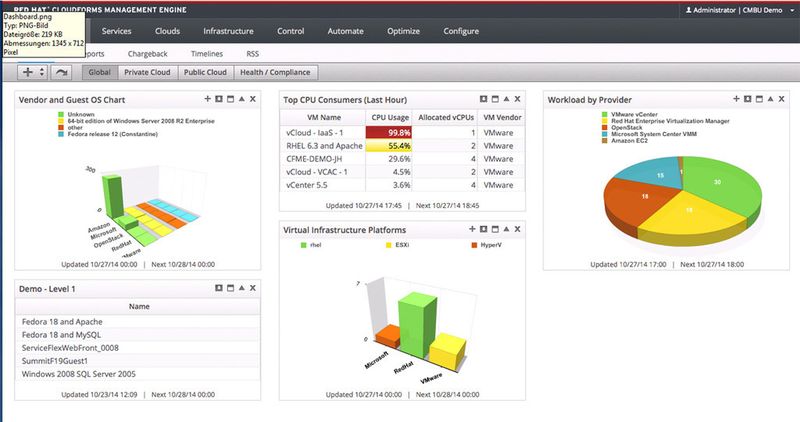The height and width of the screenshot is (422, 800).
Task: Remove the Virtual Infrastructure Platforms widget
Action: point(517,229)
